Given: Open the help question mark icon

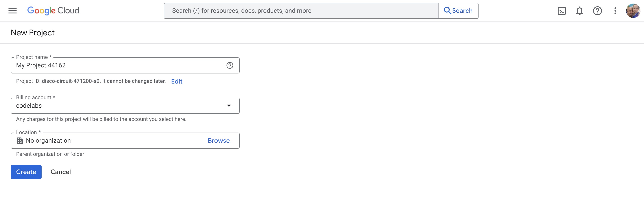Looking at the screenshot, I should [597, 11].
